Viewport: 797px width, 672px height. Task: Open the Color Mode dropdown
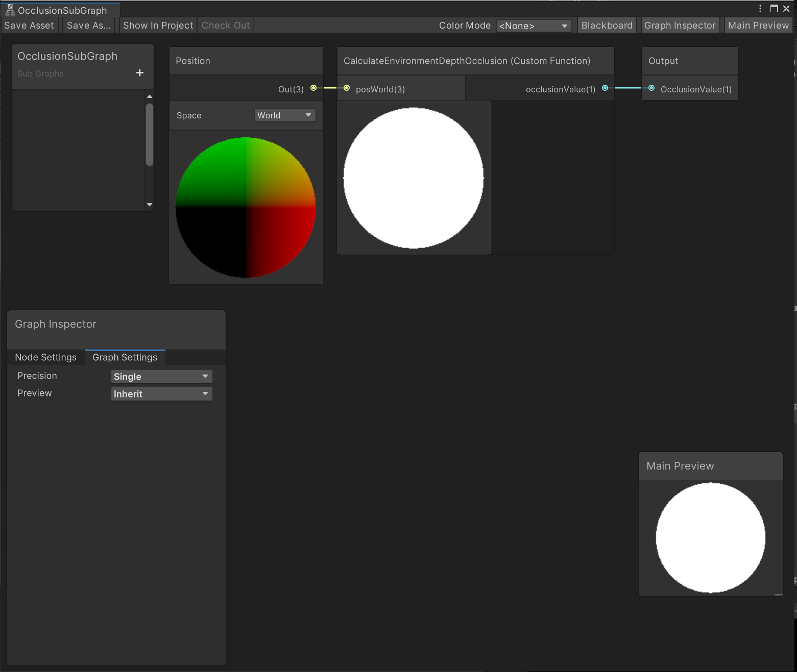click(x=534, y=26)
